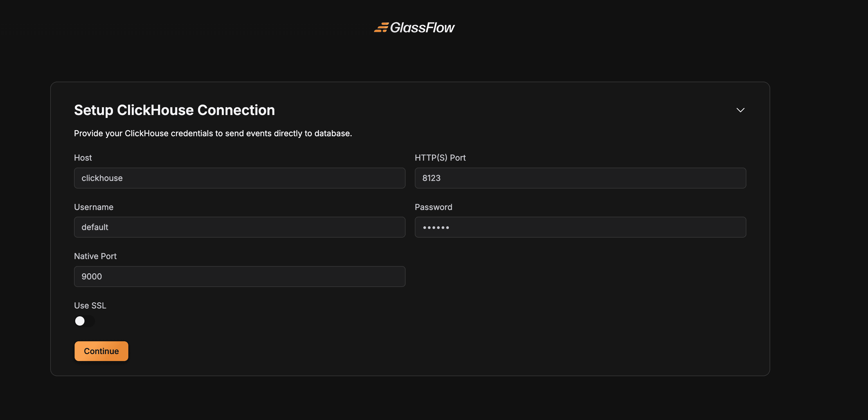Click into the Host input field

tap(239, 178)
